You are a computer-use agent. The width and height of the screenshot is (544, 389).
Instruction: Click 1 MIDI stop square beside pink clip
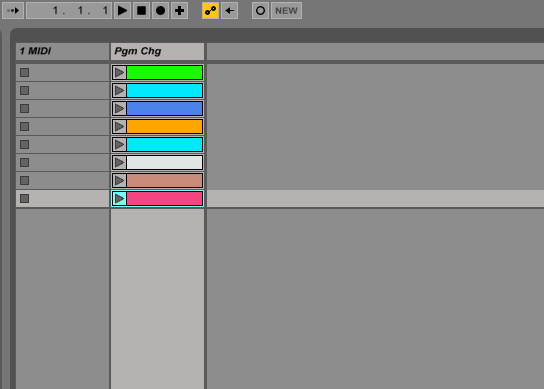coord(24,199)
